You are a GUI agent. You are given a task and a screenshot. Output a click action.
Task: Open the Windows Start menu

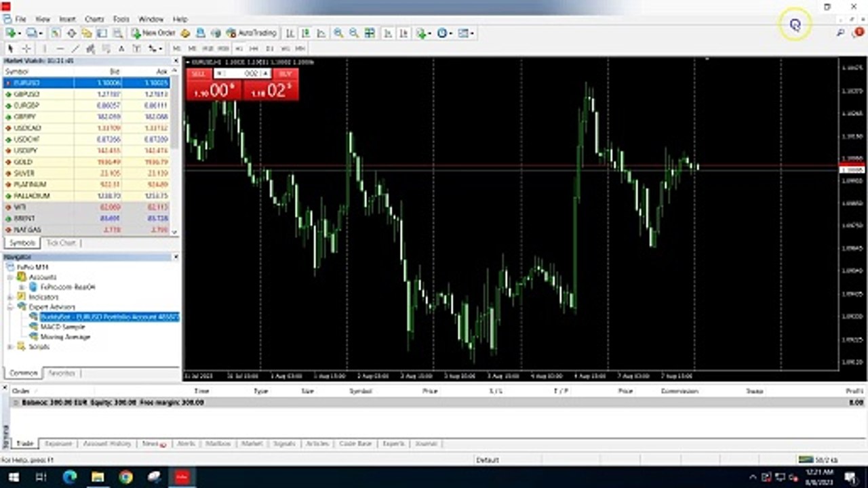14,477
